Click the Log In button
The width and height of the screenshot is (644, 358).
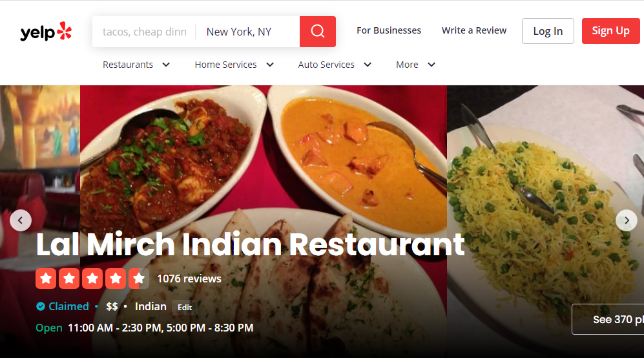pos(548,31)
